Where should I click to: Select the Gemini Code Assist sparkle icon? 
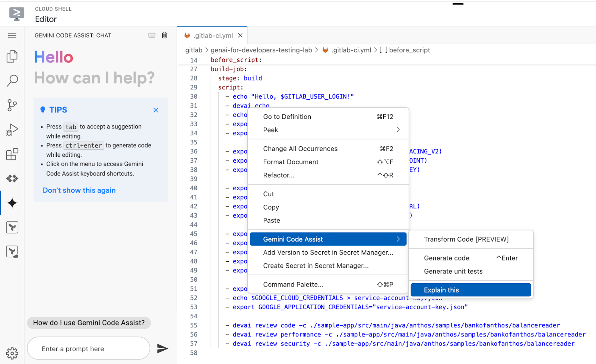pos(12,203)
